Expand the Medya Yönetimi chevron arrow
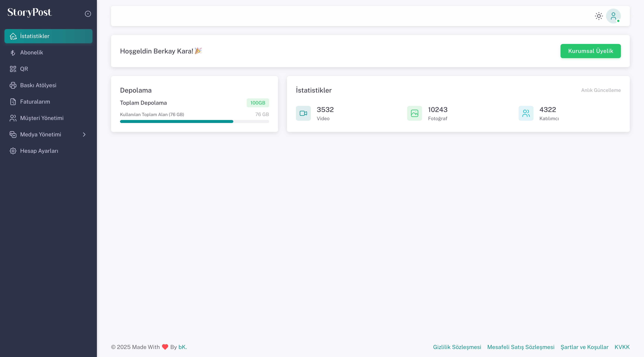Image resolution: width=644 pixels, height=357 pixels. [x=84, y=135]
